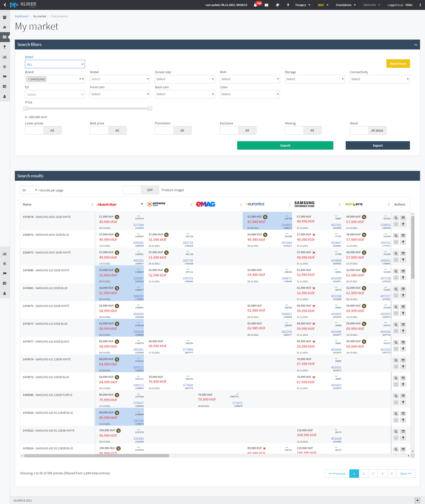The image size is (425, 504).
Task: Open the question mark help icon
Action: click(x=288, y=5)
